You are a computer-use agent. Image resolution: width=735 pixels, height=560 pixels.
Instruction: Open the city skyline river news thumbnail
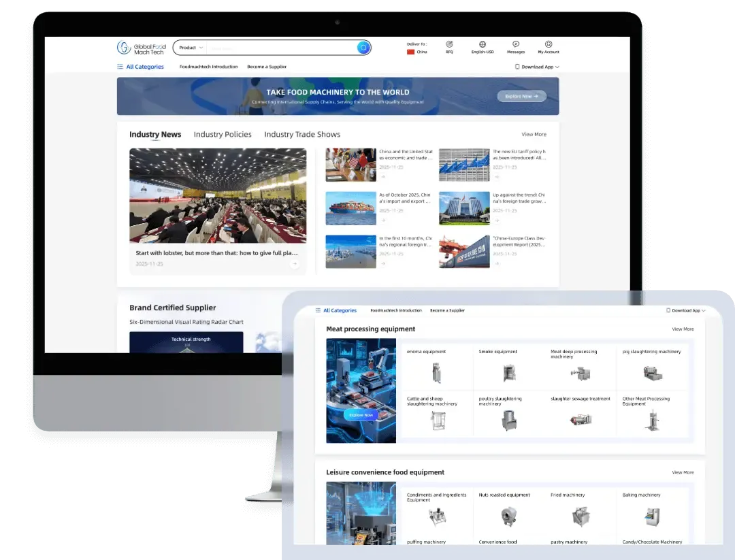351,252
